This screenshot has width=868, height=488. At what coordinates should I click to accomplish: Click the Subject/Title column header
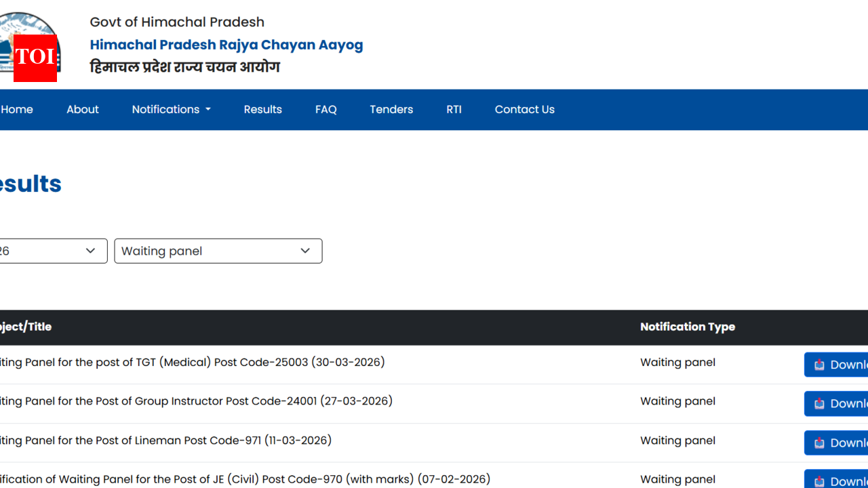pyautogui.click(x=26, y=327)
